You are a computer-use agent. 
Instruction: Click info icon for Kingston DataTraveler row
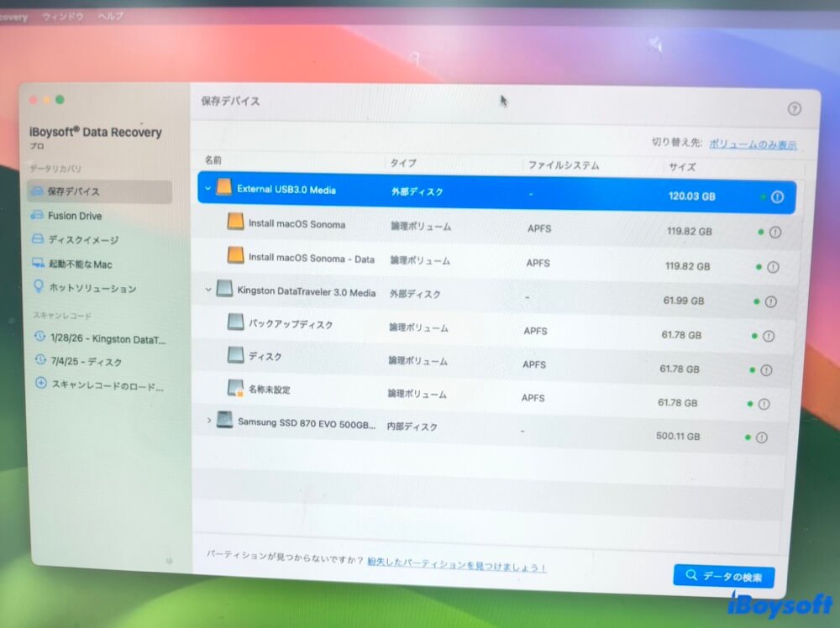coord(770,301)
